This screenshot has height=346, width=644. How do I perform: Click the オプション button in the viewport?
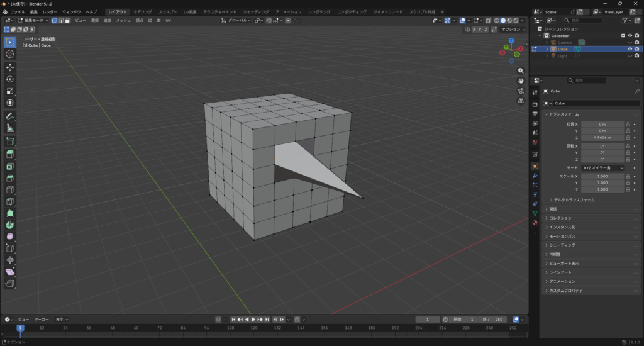click(512, 30)
